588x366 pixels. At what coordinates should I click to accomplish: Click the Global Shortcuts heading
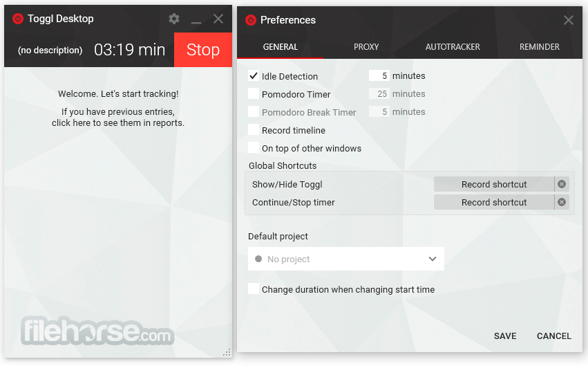coord(283,165)
